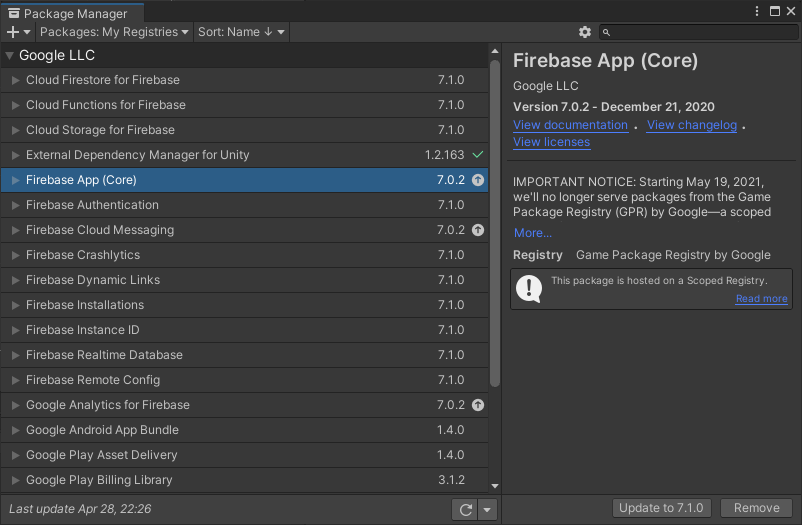Screen dimensions: 802x525
Task: Expand Firebase App (Core) versions
Action: (x=15, y=180)
